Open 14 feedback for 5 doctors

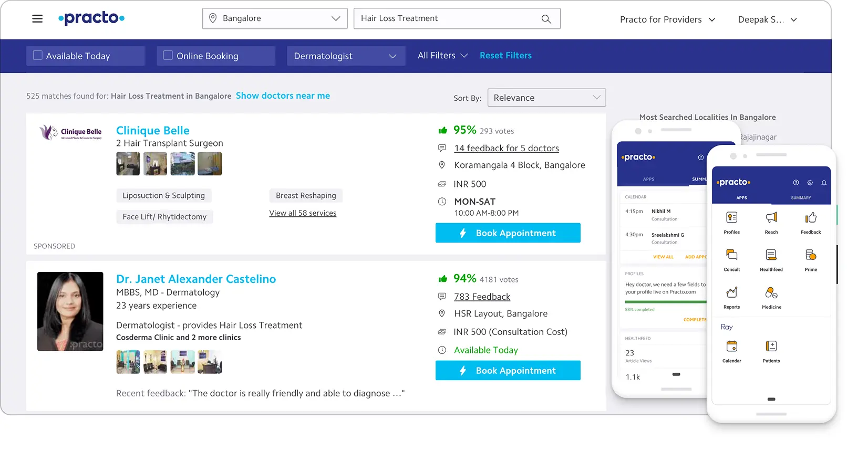[507, 148]
